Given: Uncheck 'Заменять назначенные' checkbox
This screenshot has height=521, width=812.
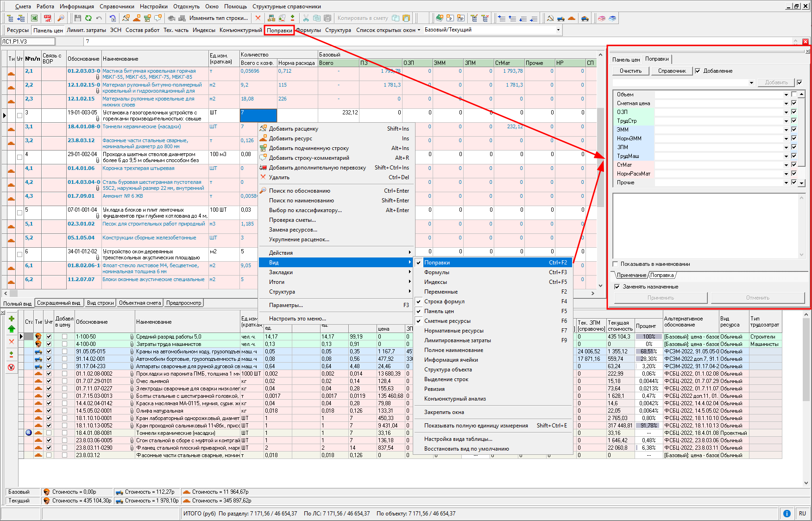Looking at the screenshot, I should click(617, 287).
